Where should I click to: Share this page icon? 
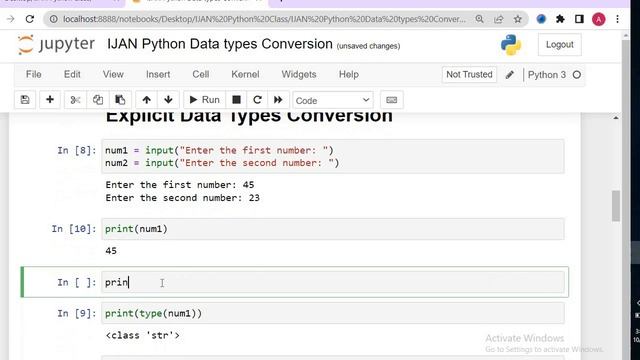499,19
